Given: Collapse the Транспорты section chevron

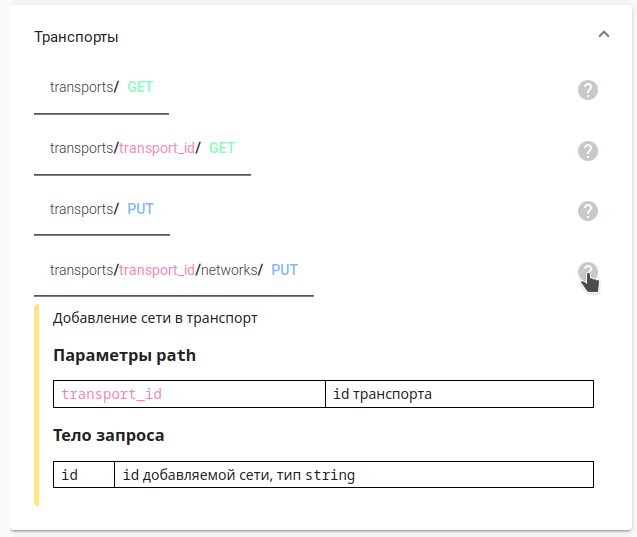Looking at the screenshot, I should [x=603, y=35].
